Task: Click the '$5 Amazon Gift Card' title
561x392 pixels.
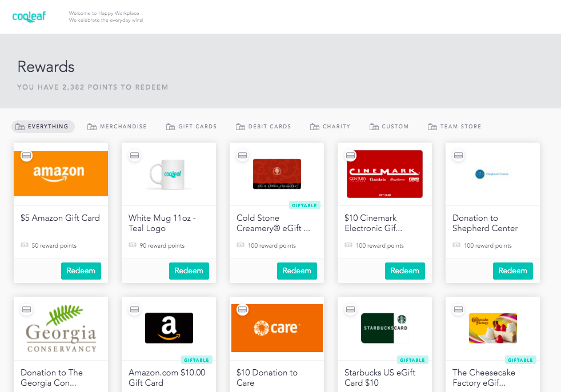Action: (60, 218)
